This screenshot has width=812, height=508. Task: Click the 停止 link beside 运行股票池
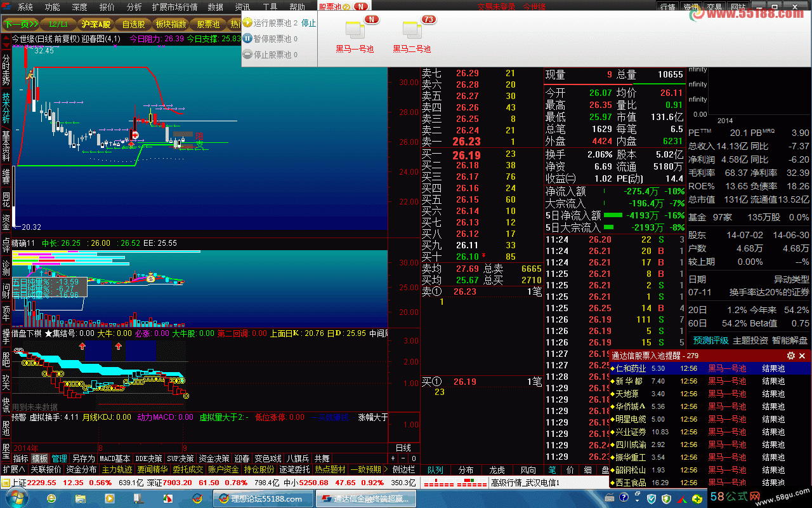pos(308,23)
